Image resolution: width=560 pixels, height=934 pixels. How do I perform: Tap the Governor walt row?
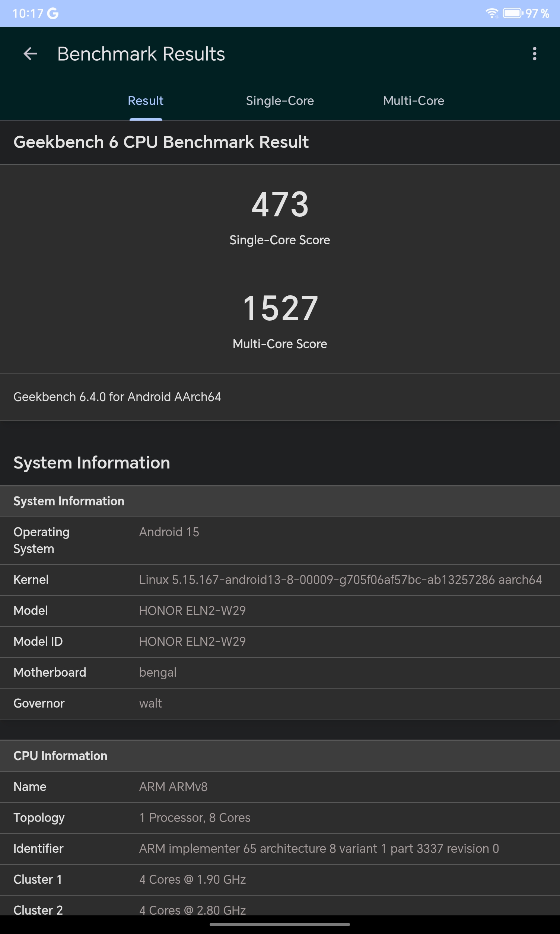tap(280, 704)
